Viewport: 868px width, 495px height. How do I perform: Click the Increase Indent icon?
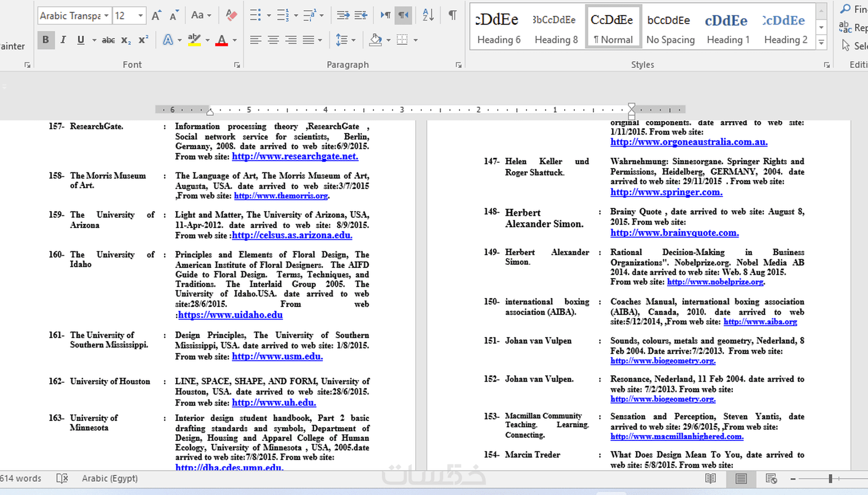[361, 15]
